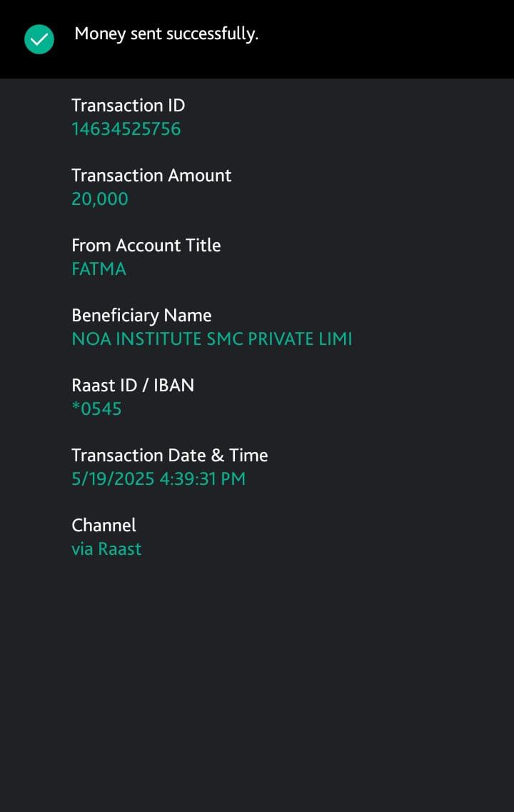Tap the masked account number *0545
The image size is (514, 812).
coord(96,409)
